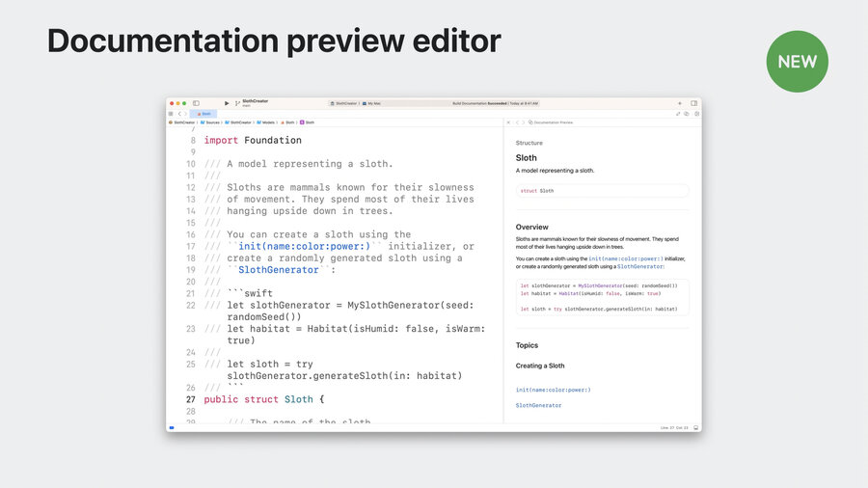Viewport: 868px width, 488px height.
Task: Open the SlothCreator project root breadcrumb
Action: pos(181,122)
